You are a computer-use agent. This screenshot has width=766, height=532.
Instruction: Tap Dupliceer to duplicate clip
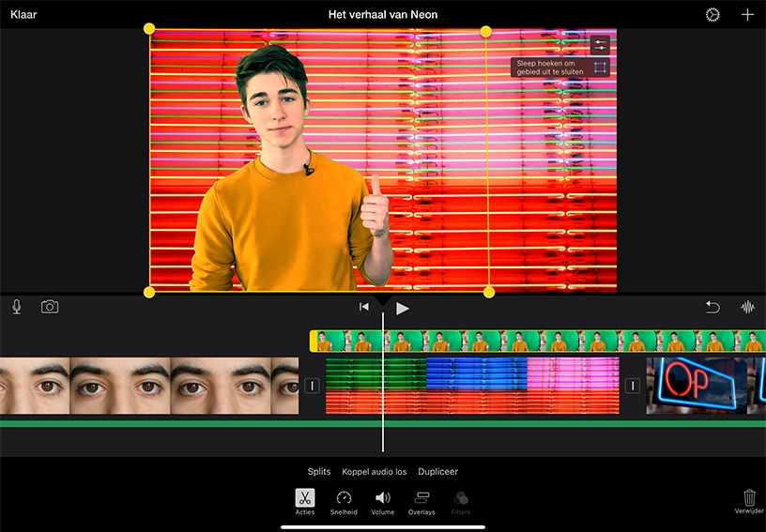coord(437,471)
